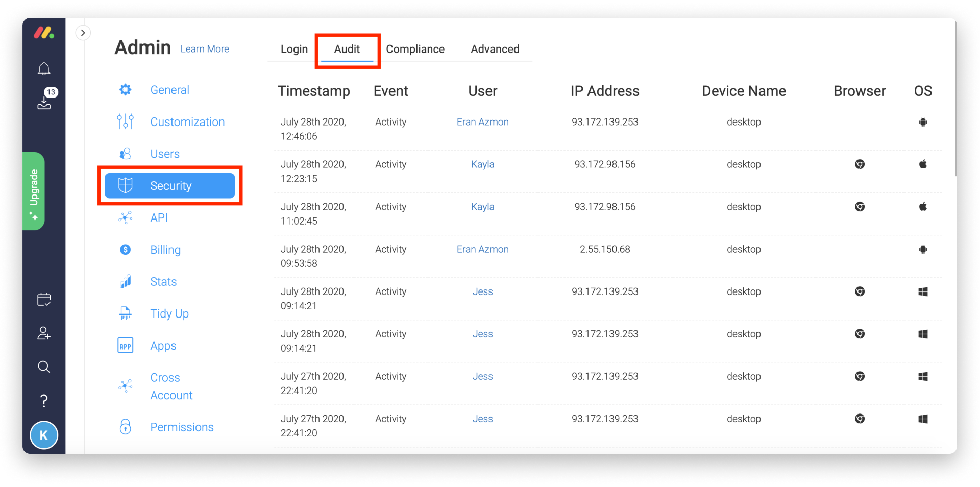Click the API nodes icon

pos(125,217)
